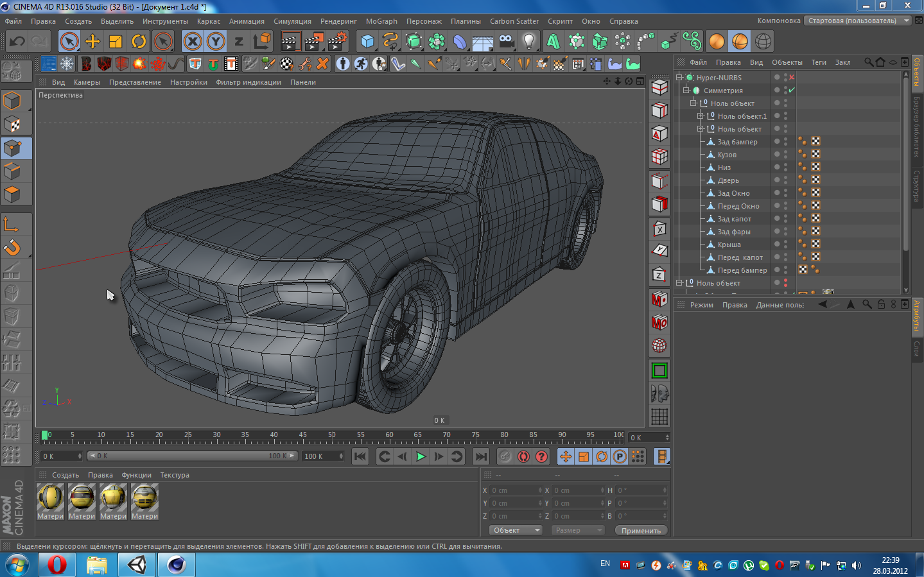Screen dimensions: 924x577
Task: Click the Undo arrow icon
Action: pos(17,42)
